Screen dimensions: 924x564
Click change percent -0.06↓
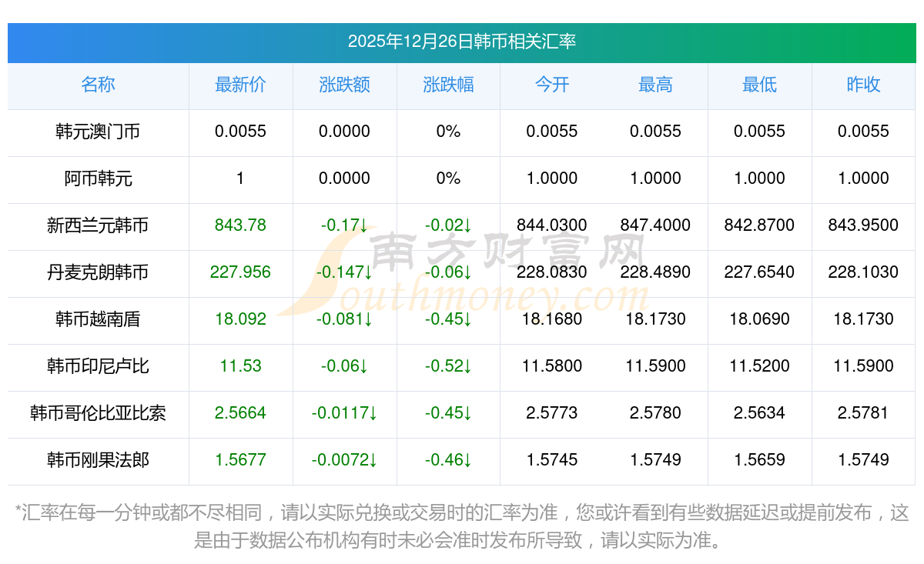click(x=448, y=272)
